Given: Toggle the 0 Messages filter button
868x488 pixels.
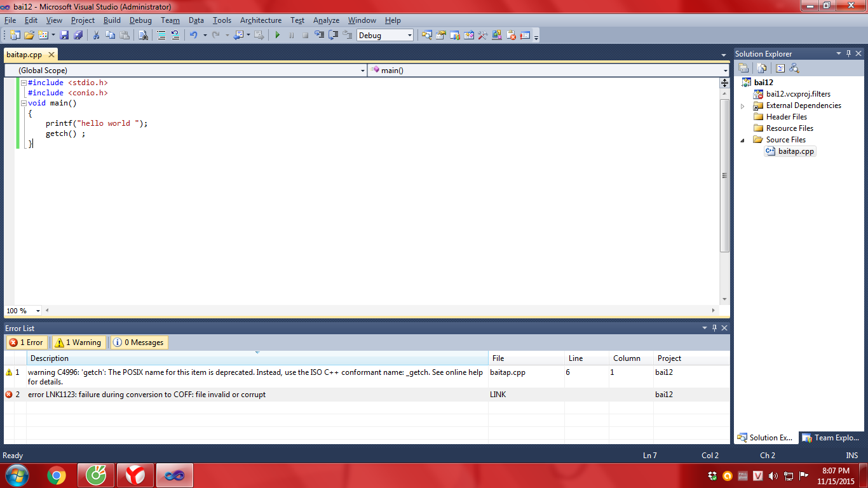Looking at the screenshot, I should [139, 342].
